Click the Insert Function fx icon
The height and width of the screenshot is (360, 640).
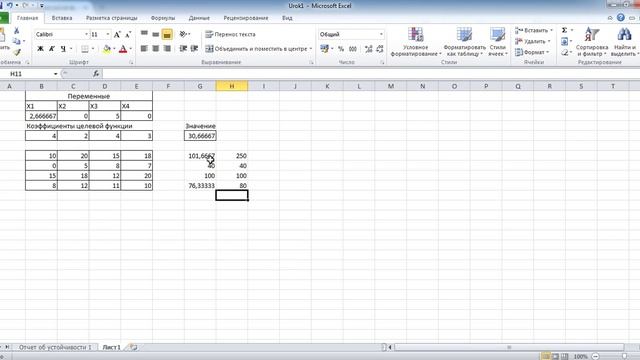[96, 74]
